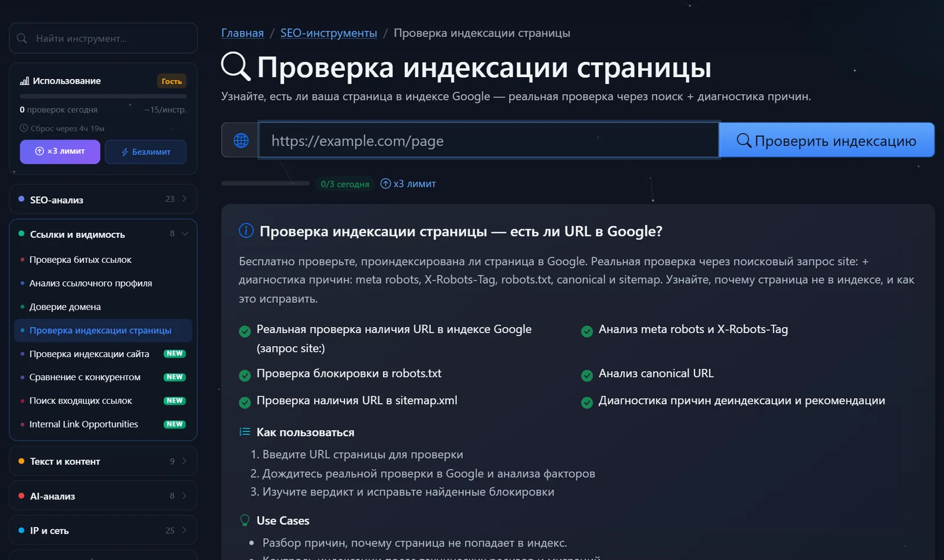Open Доверие домена tool
The width and height of the screenshot is (944, 560).
(x=103, y=307)
